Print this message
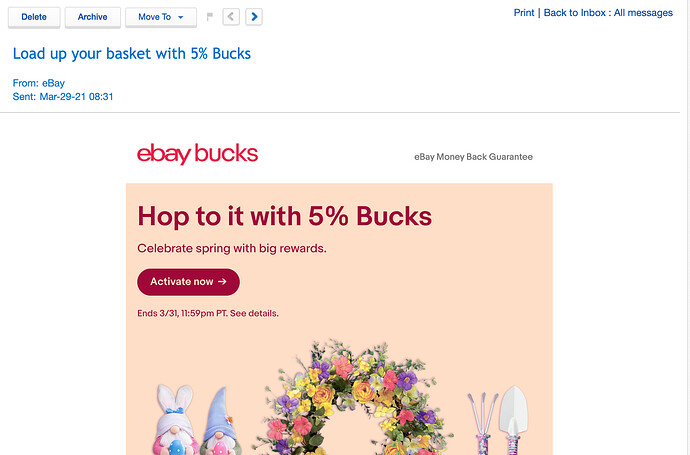 [x=524, y=13]
